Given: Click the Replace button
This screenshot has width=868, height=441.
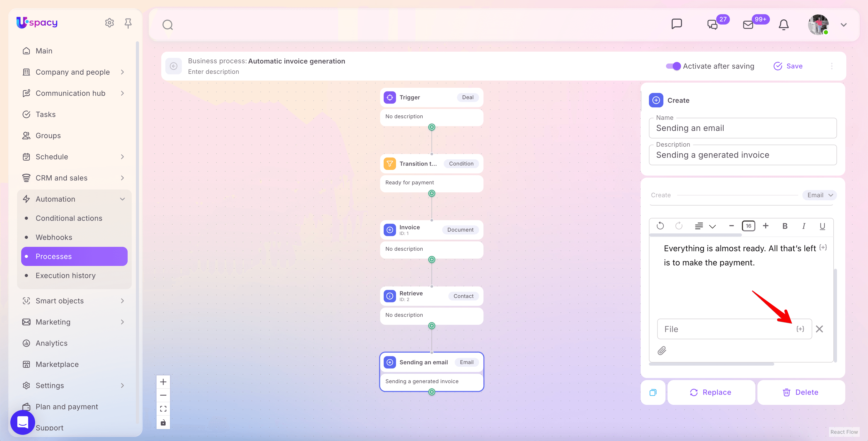Looking at the screenshot, I should pyautogui.click(x=711, y=392).
